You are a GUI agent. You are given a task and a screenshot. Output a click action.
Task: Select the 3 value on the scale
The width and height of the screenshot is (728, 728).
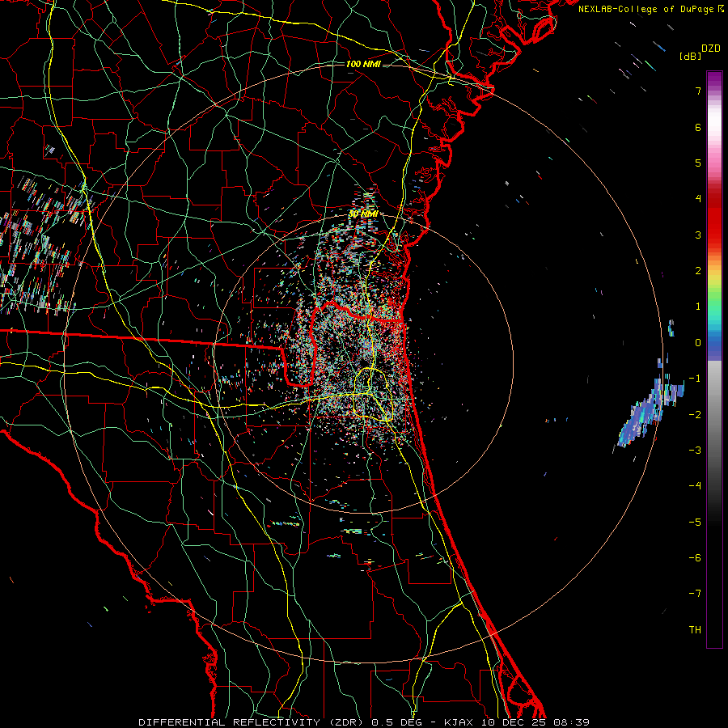[698, 235]
